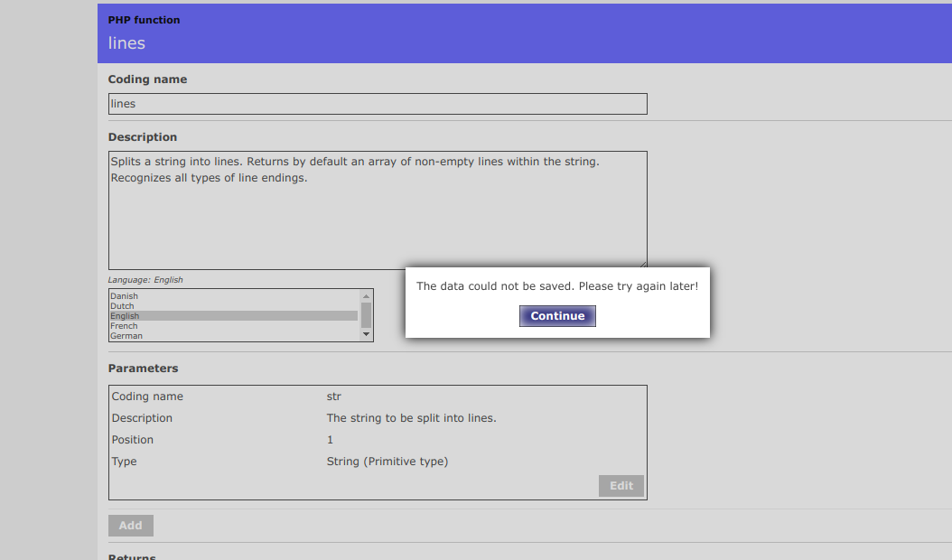
Task: Click the language list scroll-down arrow
Action: tap(366, 334)
